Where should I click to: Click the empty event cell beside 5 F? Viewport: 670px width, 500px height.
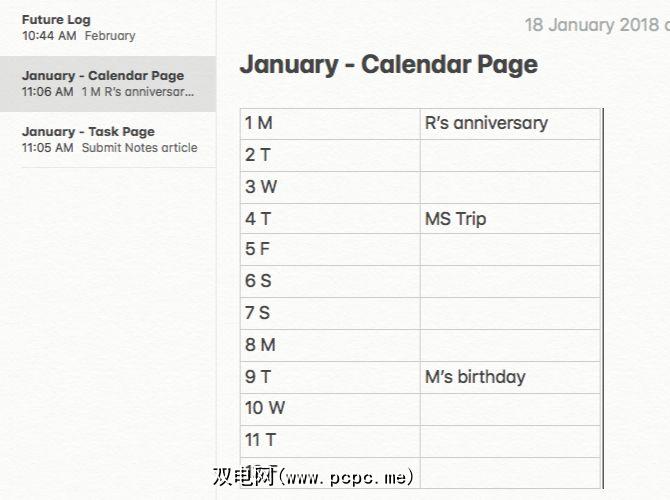[509, 250]
